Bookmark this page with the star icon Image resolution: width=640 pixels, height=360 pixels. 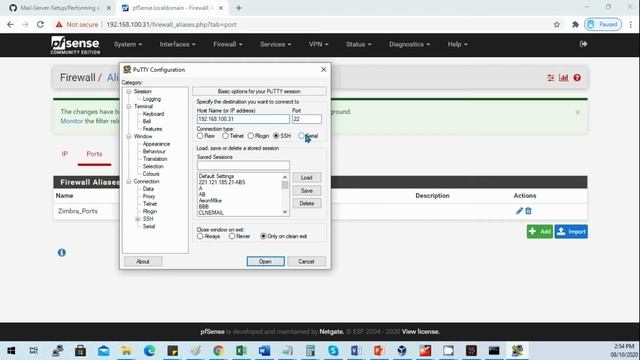557,24
